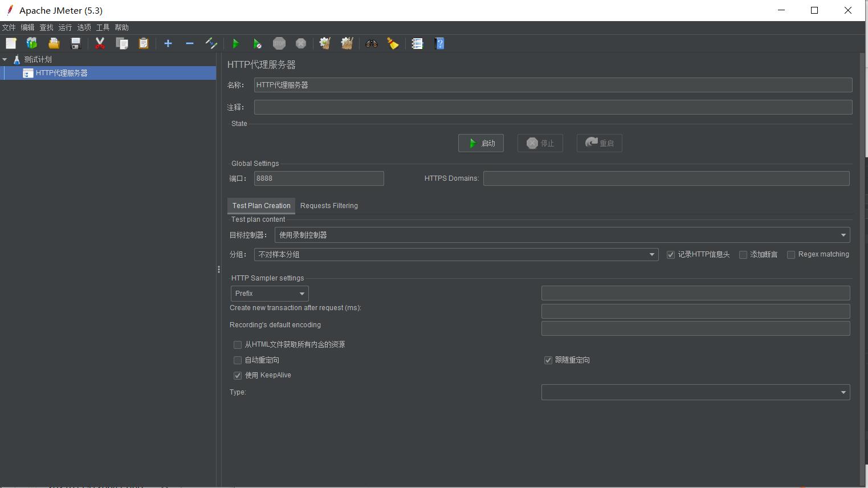868x488 pixels.
Task: Enable Regex matching checkbox
Action: click(791, 255)
